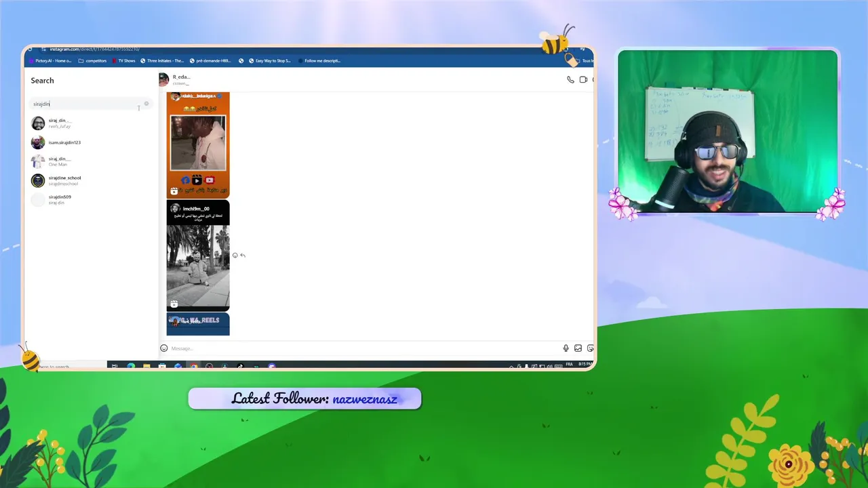
Task: Open the partially visible REELS post at bottom
Action: tap(198, 324)
